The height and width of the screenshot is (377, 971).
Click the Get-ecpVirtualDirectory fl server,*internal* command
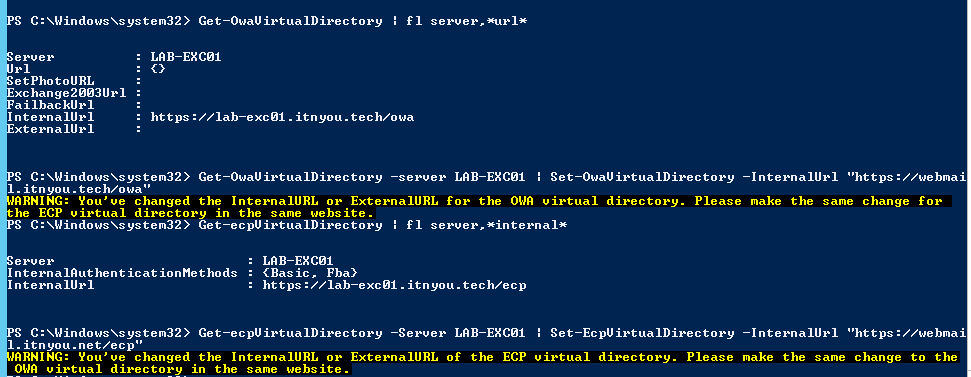coord(383,225)
